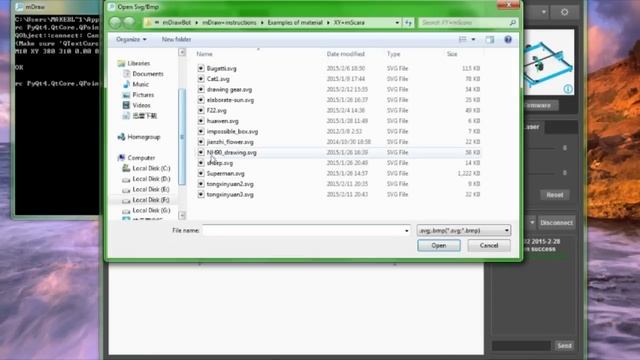The image size is (640, 360).
Task: Open Homegroup in the navigation pane
Action: click(x=143, y=137)
